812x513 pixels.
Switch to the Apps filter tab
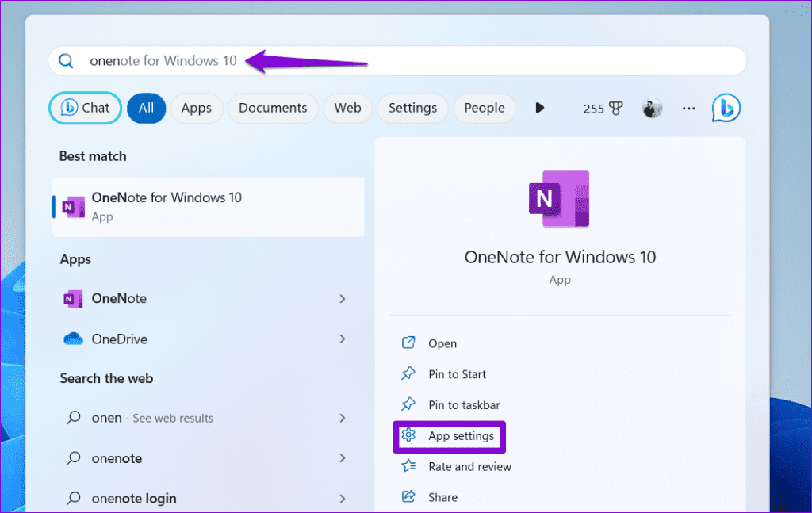[197, 108]
